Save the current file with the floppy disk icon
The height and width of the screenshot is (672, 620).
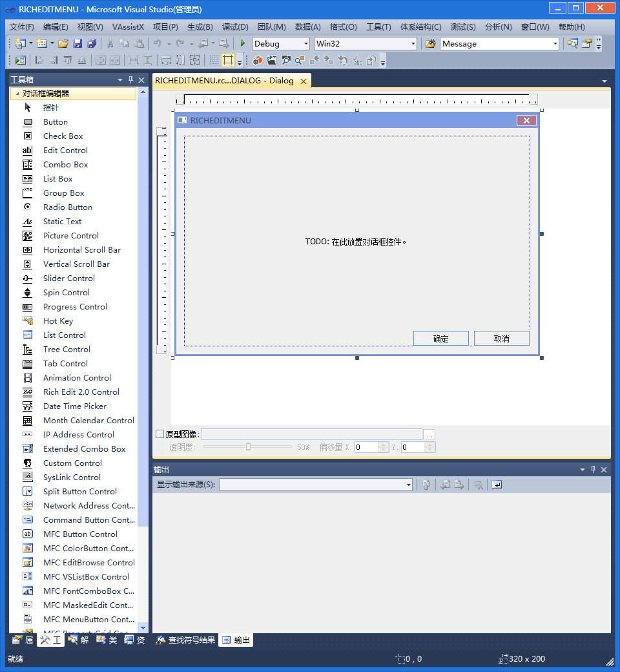77,44
